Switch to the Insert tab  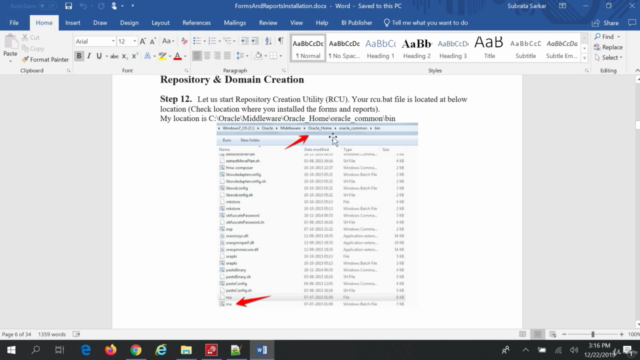point(73,23)
